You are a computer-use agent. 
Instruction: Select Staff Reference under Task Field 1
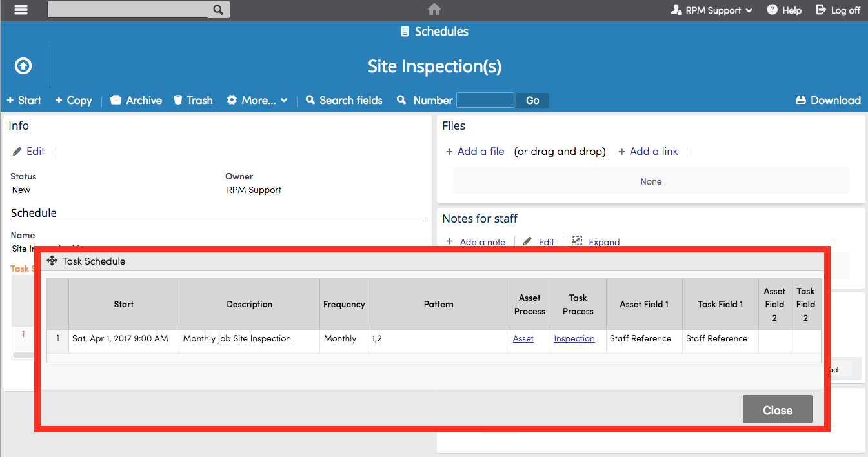[x=720, y=341]
